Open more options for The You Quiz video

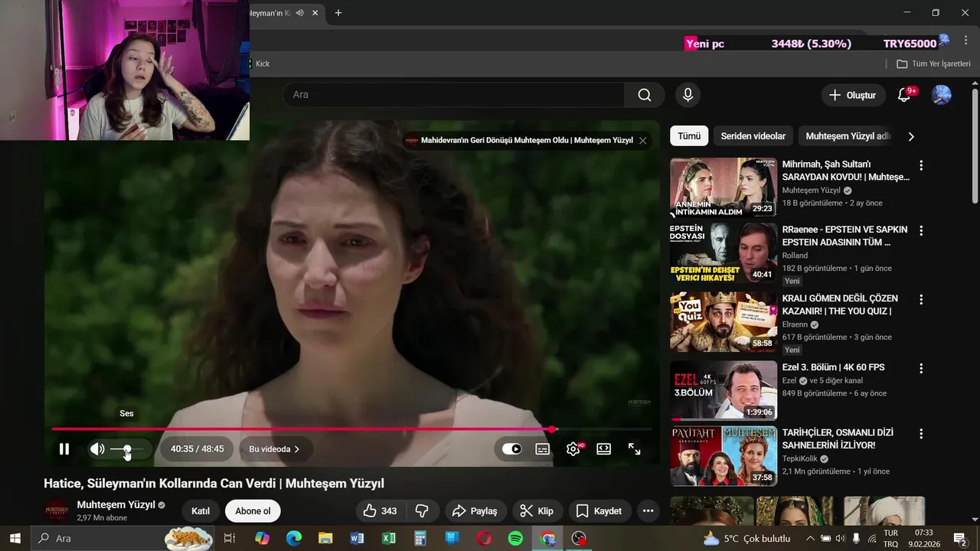pyautogui.click(x=921, y=299)
